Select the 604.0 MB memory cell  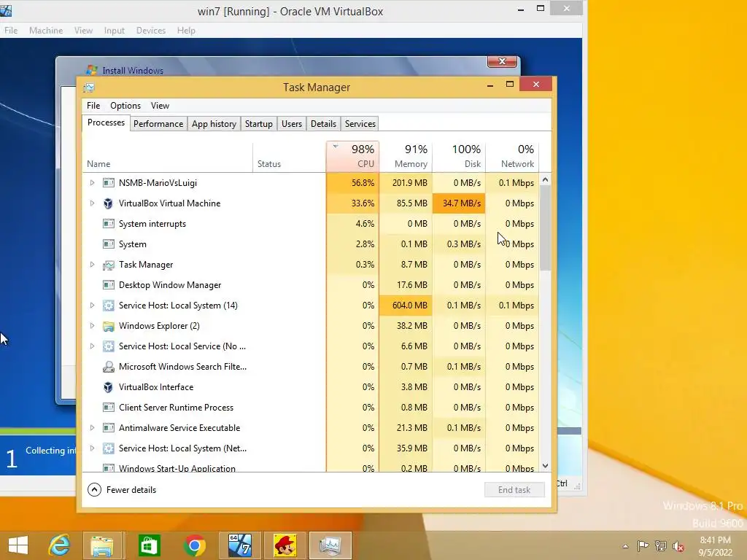(406, 306)
